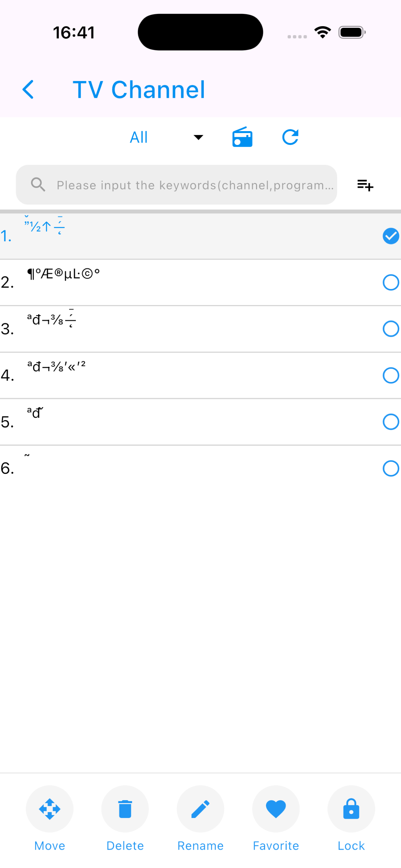
Task: Rename the channel with the pencil icon
Action: pos(200,809)
